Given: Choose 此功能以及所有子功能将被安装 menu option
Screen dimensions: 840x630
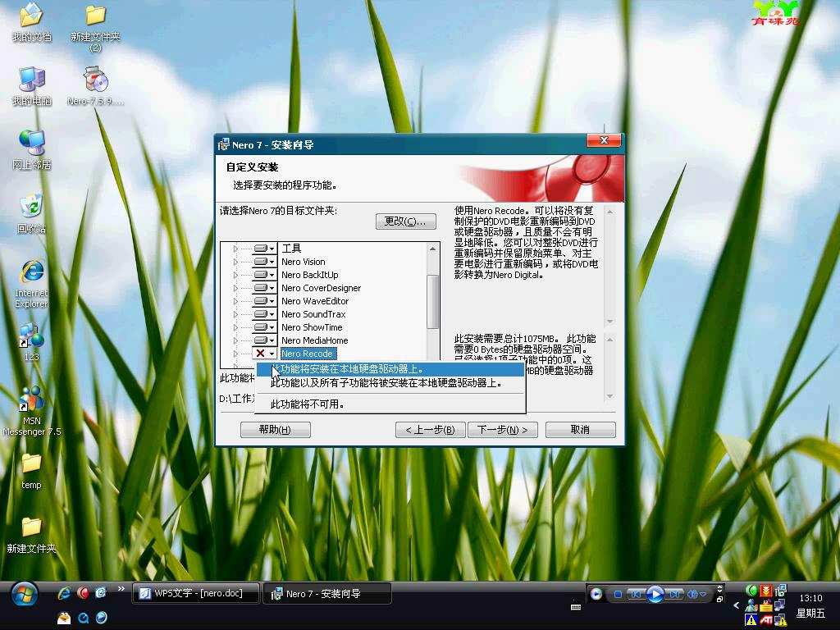Looking at the screenshot, I should 390,383.
